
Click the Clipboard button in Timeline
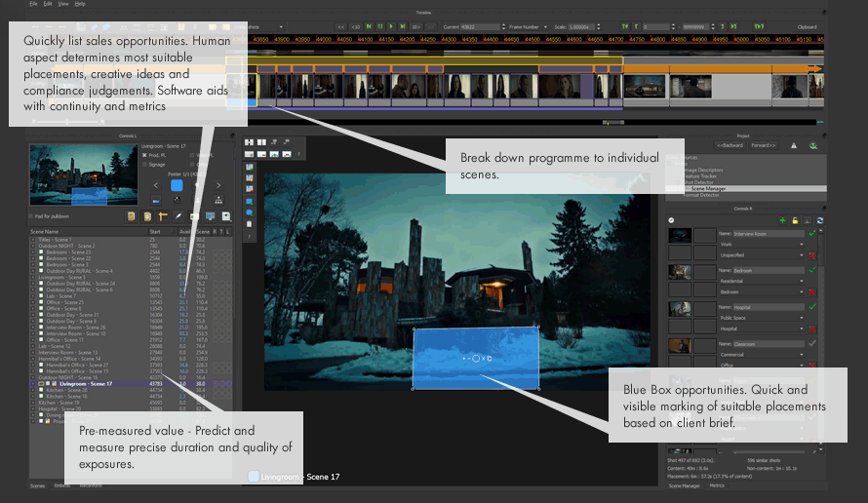point(808,27)
